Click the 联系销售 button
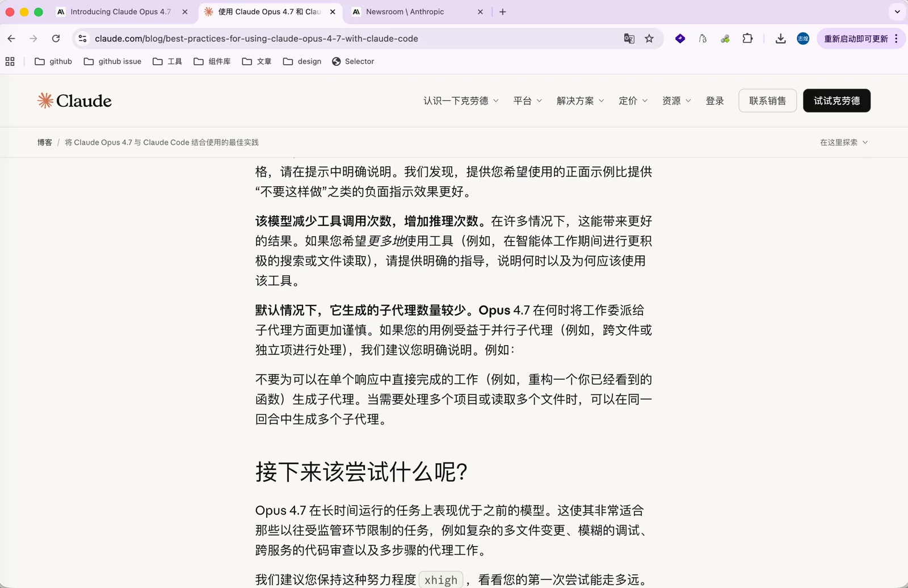Screen dimensions: 908x588 click(767, 100)
